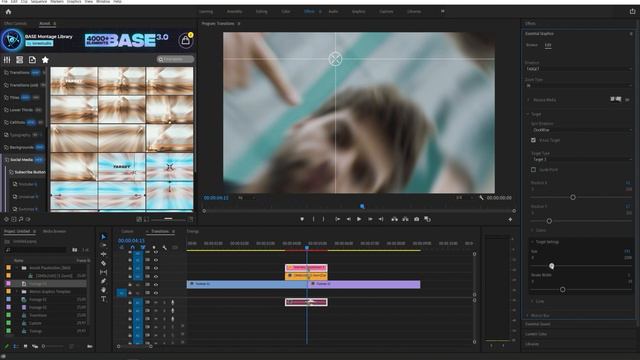This screenshot has height=360, width=640.
Task: Open the Program monitor button editor plus
Action: [x=510, y=220]
